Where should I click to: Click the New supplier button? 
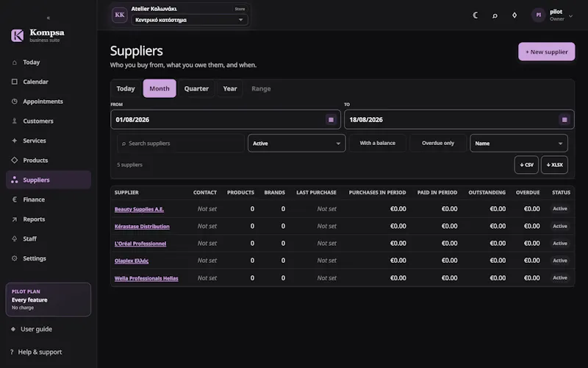[546, 52]
